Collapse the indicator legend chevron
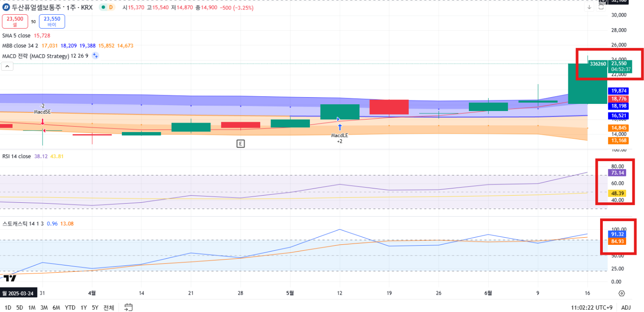 coord(8,66)
